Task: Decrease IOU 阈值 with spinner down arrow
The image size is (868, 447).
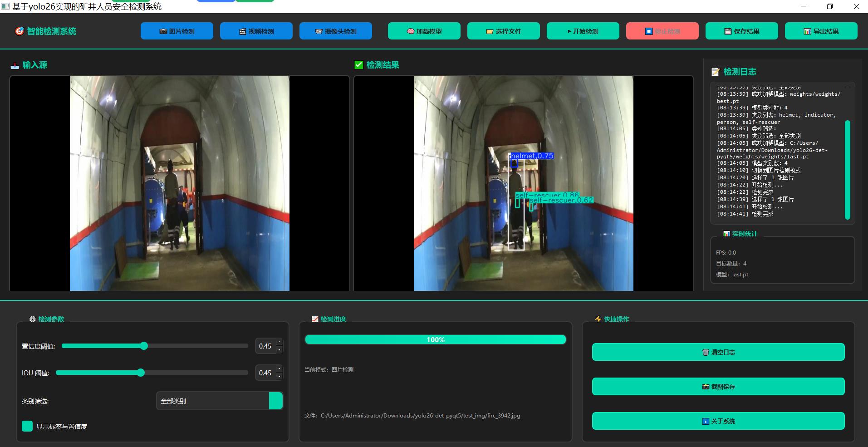Action: (x=279, y=377)
